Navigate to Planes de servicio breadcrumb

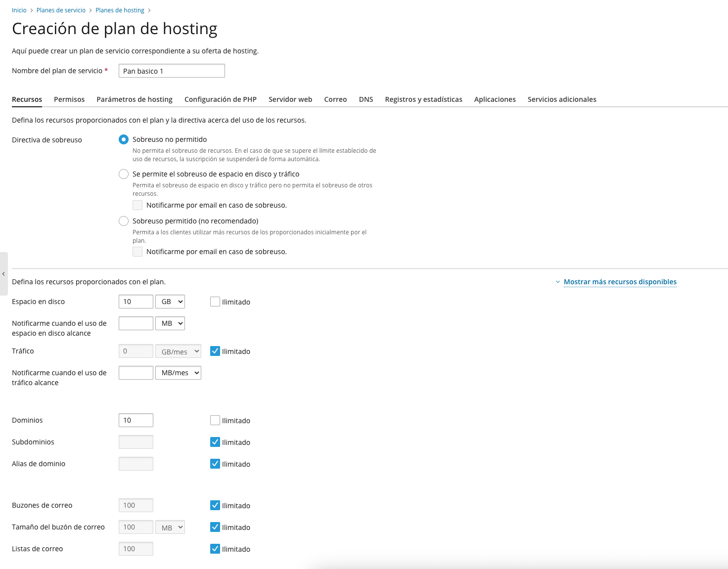coord(61,10)
